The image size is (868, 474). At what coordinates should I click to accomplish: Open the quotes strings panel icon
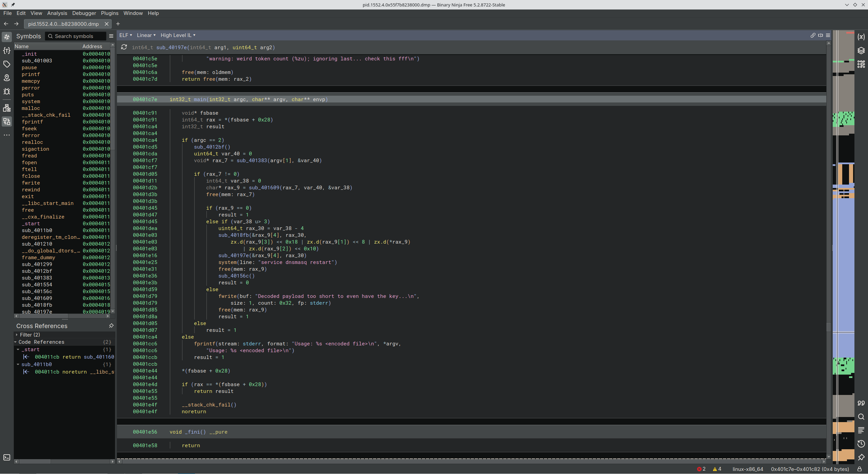[x=861, y=403]
